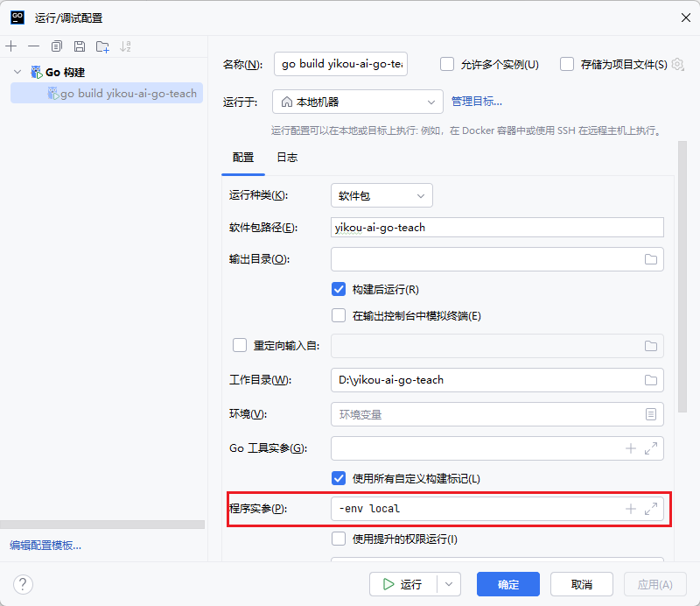This screenshot has width=700, height=606.
Task: Enable 在输出控制台中模拟终端 checkbox
Action: 339,315
